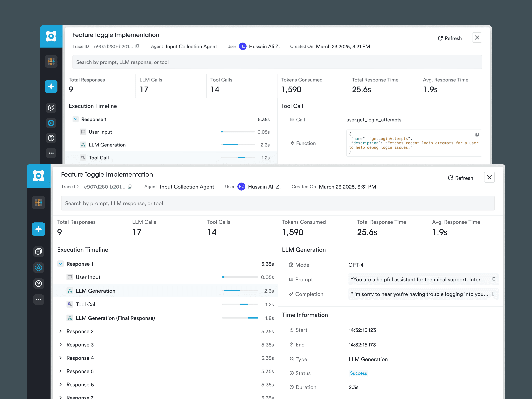Expand Response 4 in the timeline
Screen dimensions: 532x399
click(x=61, y=358)
